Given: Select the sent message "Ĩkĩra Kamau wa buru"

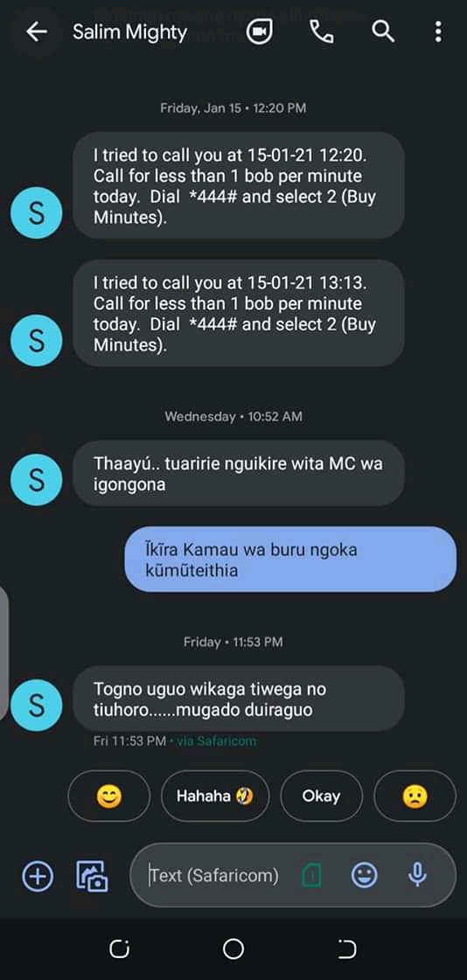Looking at the screenshot, I should 290,560.
